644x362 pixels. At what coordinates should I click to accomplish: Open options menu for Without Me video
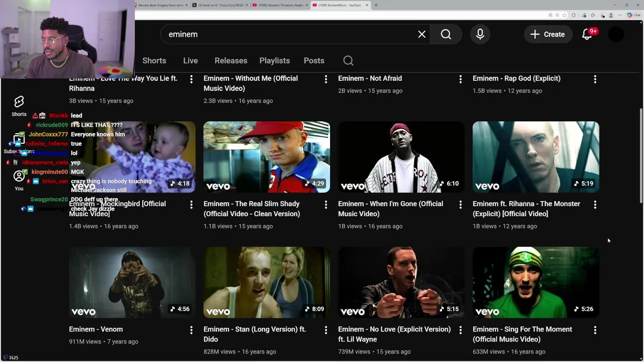point(326,79)
